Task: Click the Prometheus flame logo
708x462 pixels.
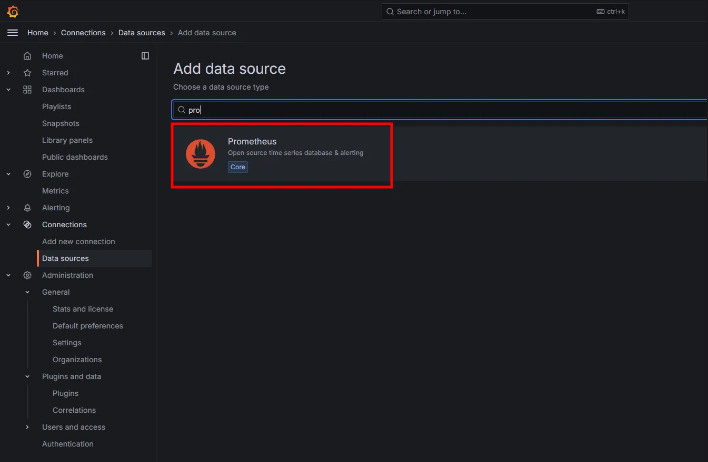Action: coord(200,154)
